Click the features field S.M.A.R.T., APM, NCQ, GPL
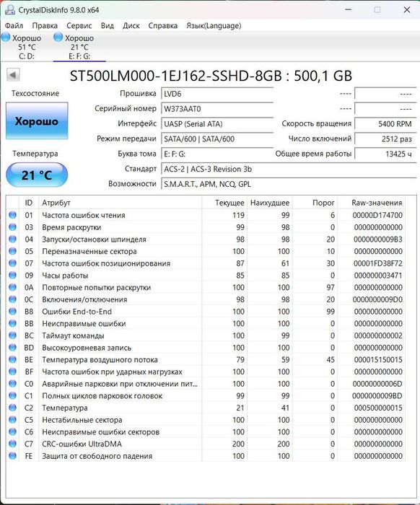This screenshot has width=420, height=505. [x=288, y=184]
